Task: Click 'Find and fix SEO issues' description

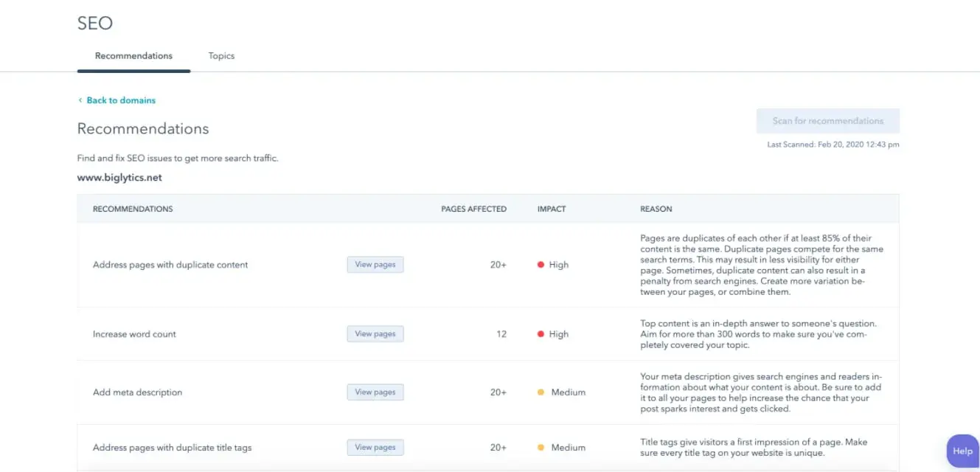Action: coord(178,159)
